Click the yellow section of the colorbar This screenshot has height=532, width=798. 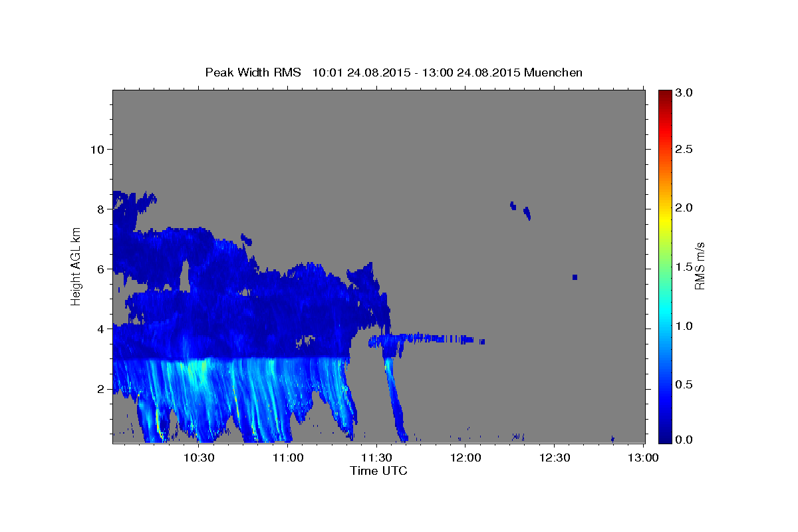pyautogui.click(x=665, y=219)
